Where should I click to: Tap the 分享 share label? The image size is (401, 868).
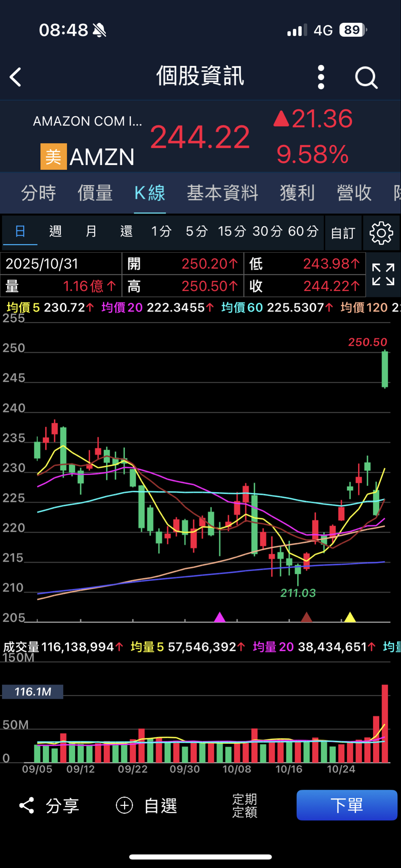(63, 806)
